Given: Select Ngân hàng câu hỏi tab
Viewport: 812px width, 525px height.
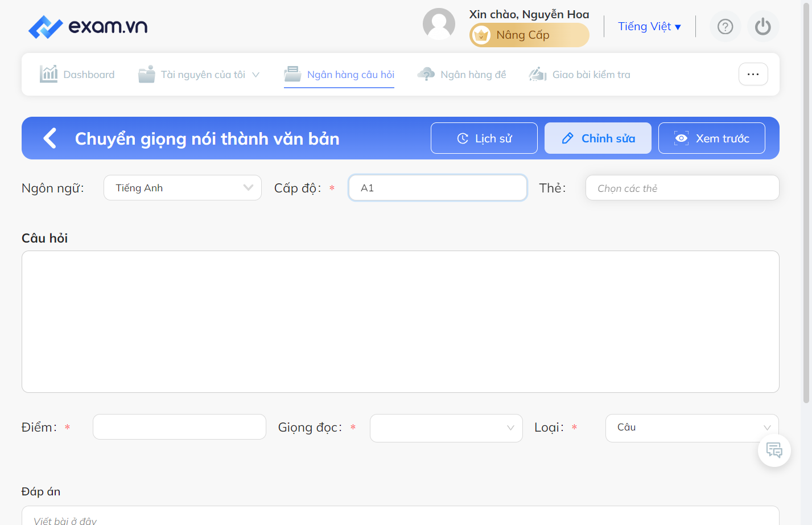Looking at the screenshot, I should [339, 75].
